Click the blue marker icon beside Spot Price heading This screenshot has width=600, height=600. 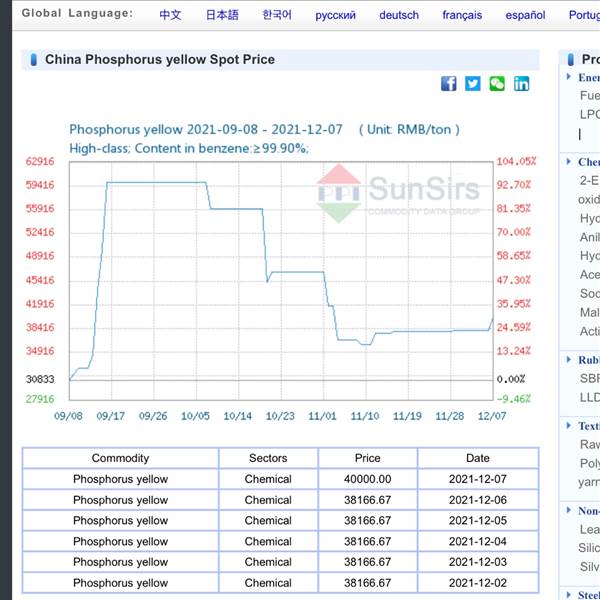pos(34,60)
